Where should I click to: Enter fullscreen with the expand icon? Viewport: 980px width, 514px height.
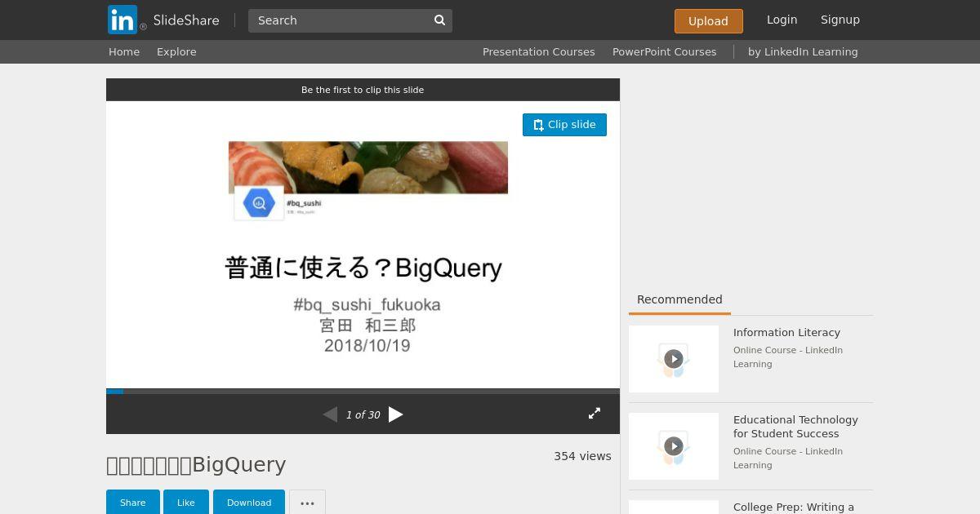coord(595,414)
